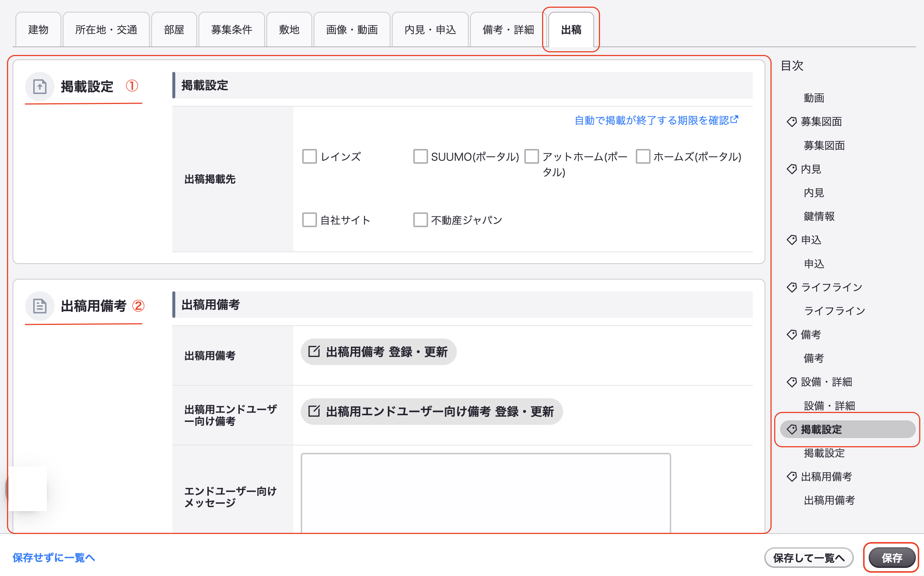
Task: Click the 出稿 tab
Action: (x=571, y=30)
